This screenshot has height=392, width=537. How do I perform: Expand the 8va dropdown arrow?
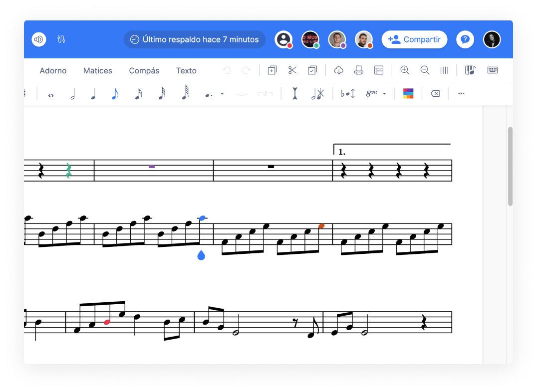click(385, 93)
